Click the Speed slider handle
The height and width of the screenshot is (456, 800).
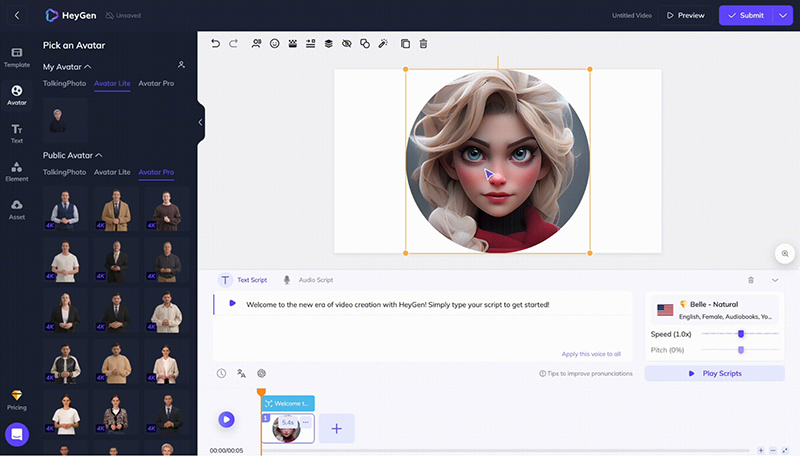point(741,334)
